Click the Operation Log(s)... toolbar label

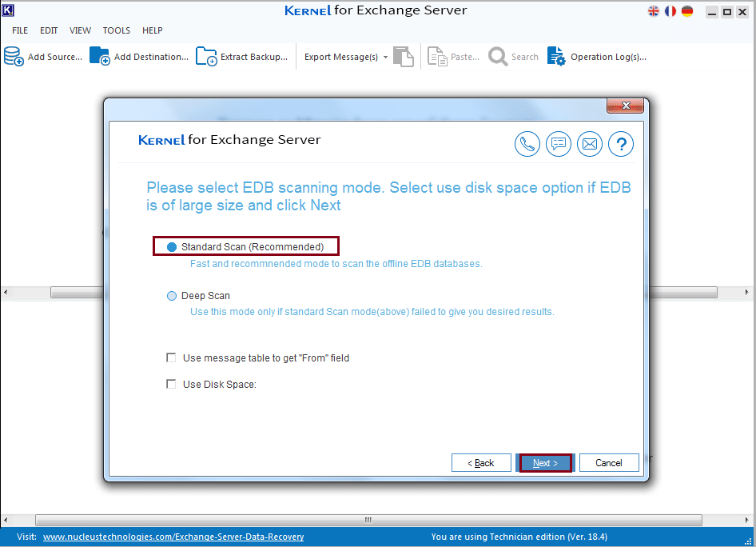[608, 57]
